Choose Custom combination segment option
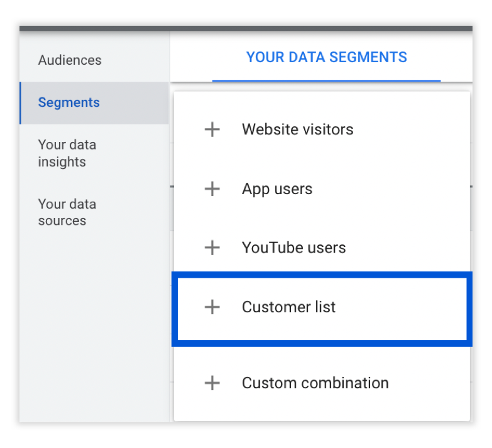 (x=322, y=383)
